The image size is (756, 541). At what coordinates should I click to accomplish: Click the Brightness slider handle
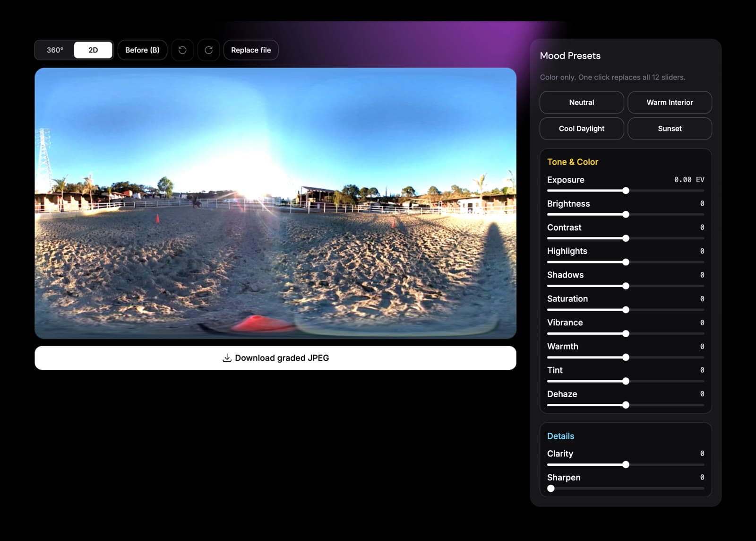(626, 215)
